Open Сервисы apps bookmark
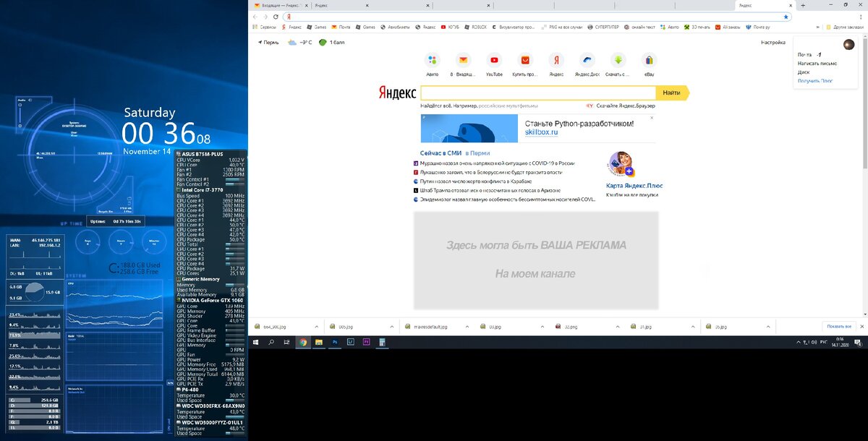This screenshot has height=441, width=868. click(x=263, y=27)
